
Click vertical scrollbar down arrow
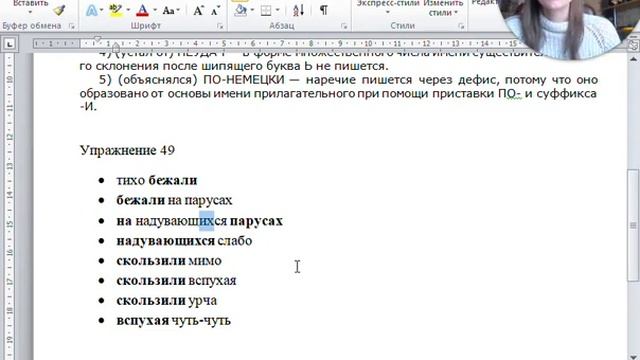pyautogui.click(x=633, y=356)
